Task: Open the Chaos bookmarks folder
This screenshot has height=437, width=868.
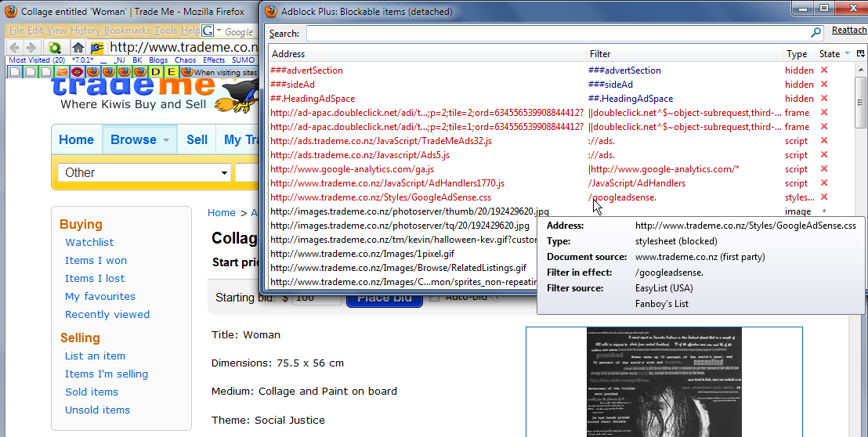Action: coord(185,60)
